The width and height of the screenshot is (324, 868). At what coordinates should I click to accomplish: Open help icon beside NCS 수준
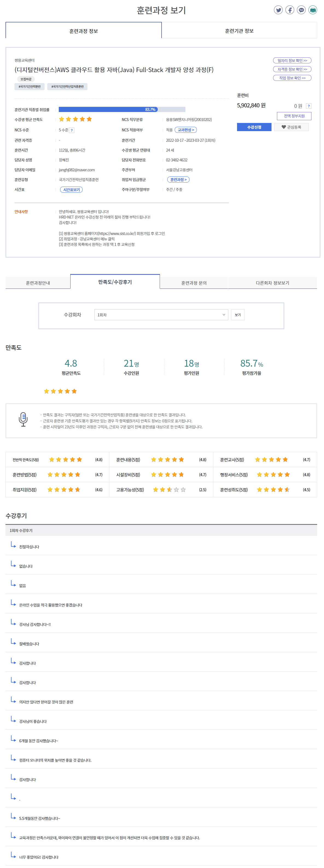(x=72, y=130)
